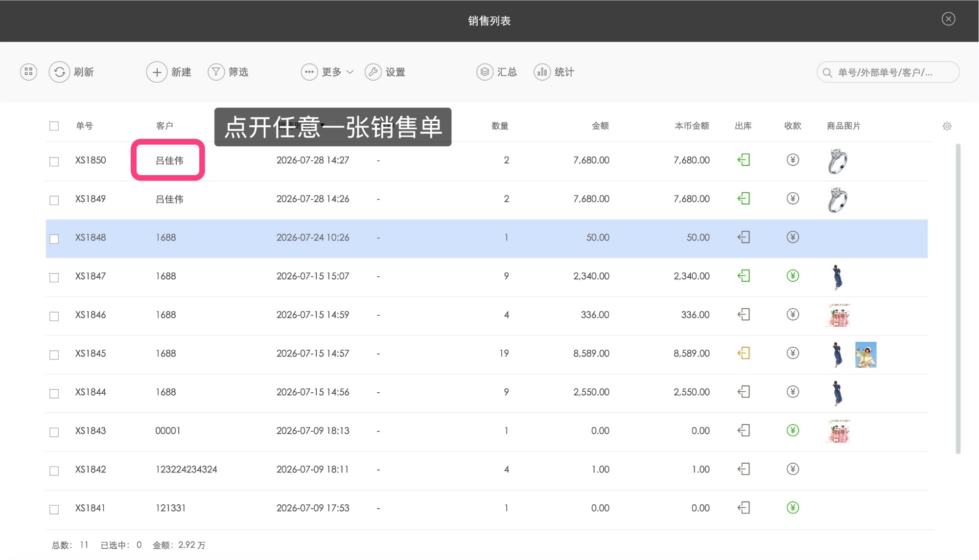
Task: Click the green payment icon for XS1841
Action: [x=793, y=508]
